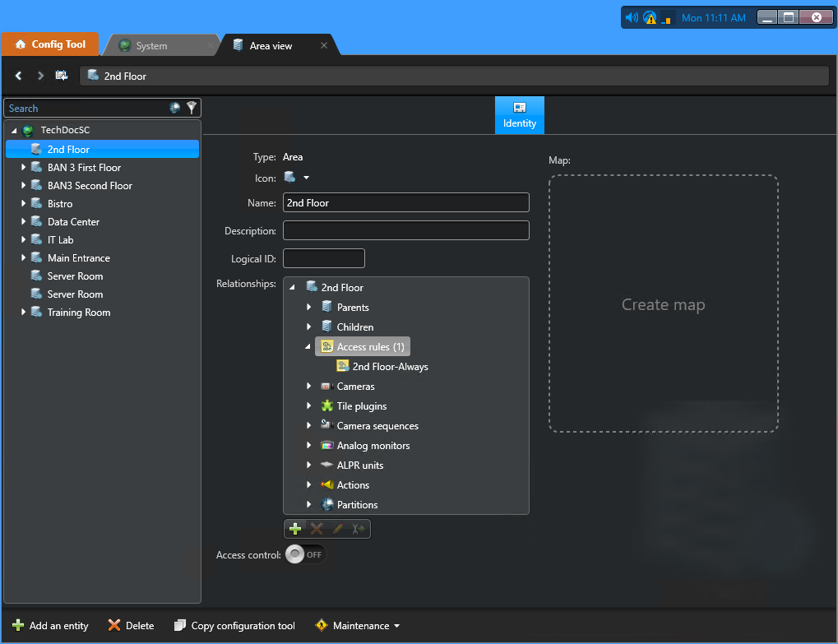Expand the Cameras relationship group
This screenshot has height=644, width=838.
tap(308, 386)
